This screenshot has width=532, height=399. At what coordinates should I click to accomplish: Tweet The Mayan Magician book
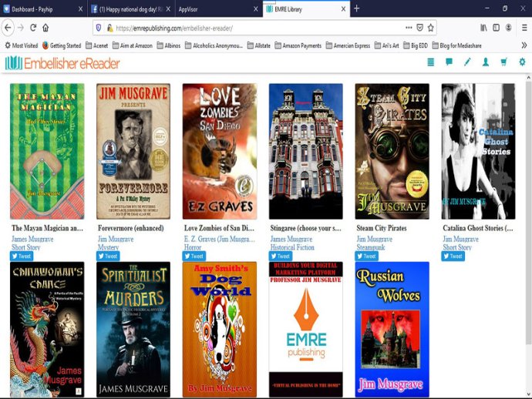22,256
